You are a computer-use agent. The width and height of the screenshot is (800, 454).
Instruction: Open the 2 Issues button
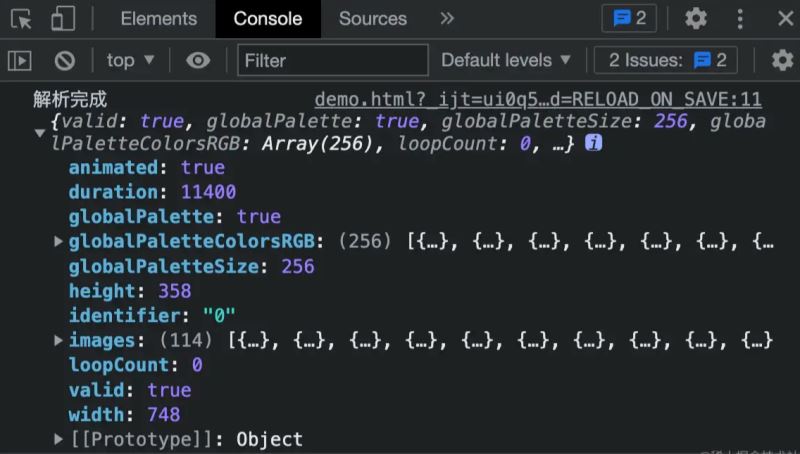coord(667,61)
